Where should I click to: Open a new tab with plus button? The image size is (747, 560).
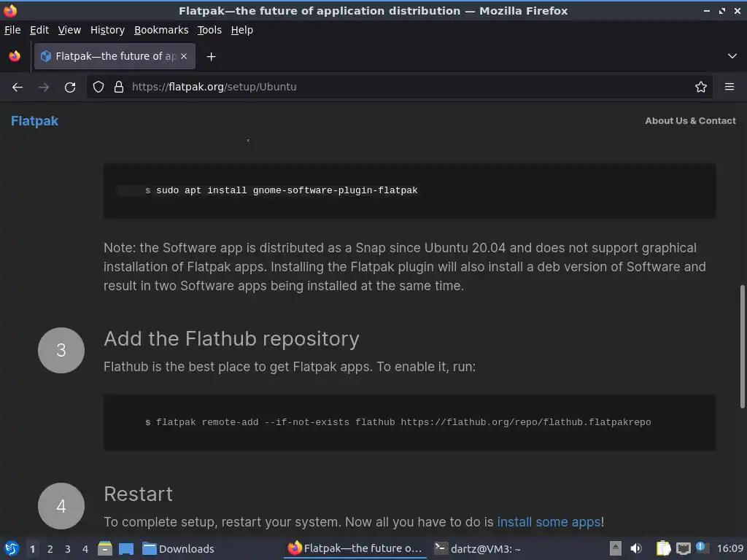tap(211, 57)
